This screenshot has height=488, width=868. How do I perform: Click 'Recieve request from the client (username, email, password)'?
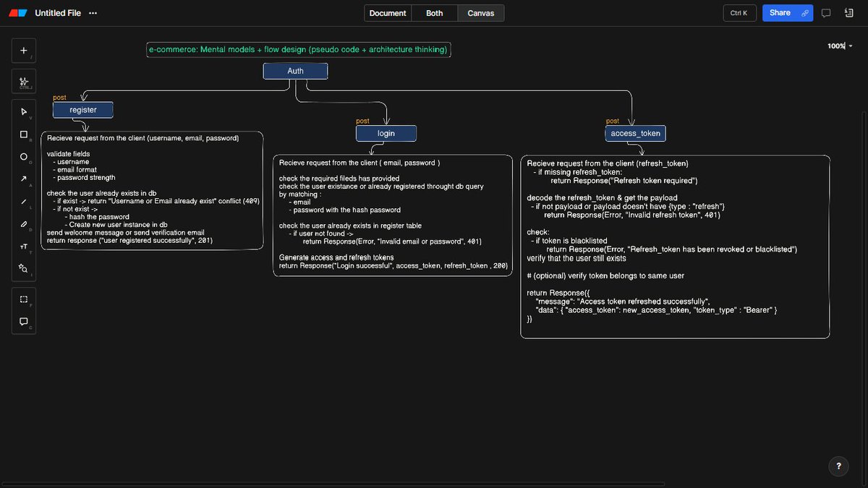(x=142, y=137)
